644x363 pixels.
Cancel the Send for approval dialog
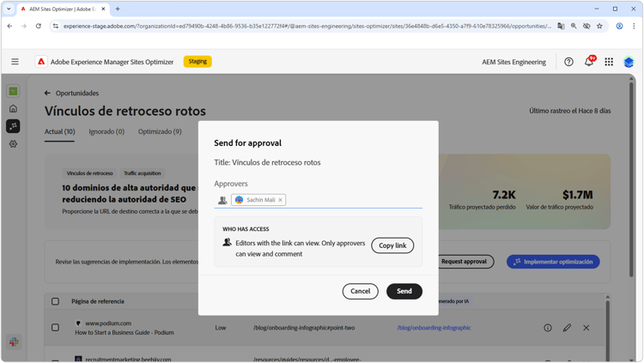point(360,291)
